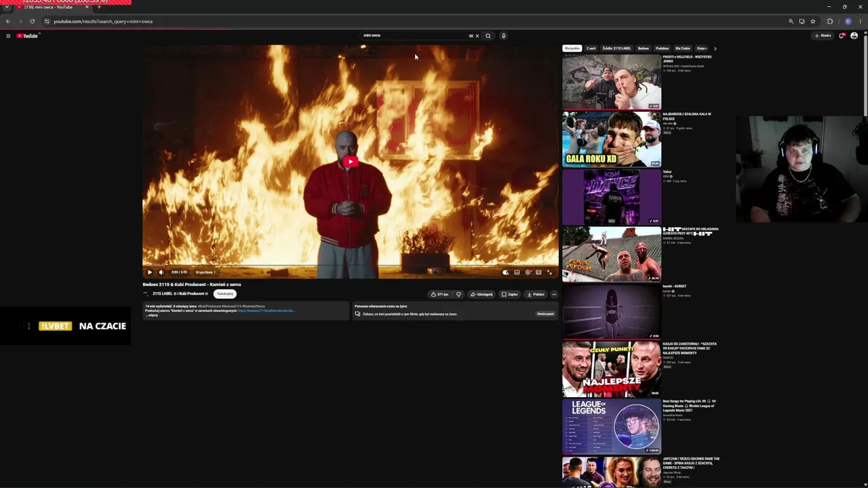
Task: Toggle subtitles in the player
Action: click(x=517, y=272)
